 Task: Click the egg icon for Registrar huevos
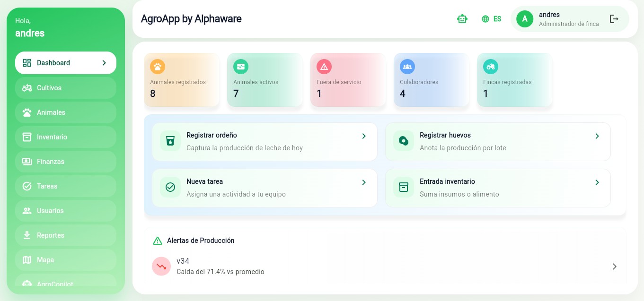tap(404, 140)
